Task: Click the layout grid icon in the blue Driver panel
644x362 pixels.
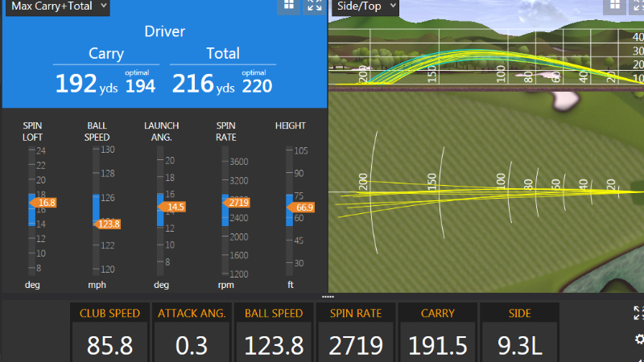Action: (x=288, y=6)
